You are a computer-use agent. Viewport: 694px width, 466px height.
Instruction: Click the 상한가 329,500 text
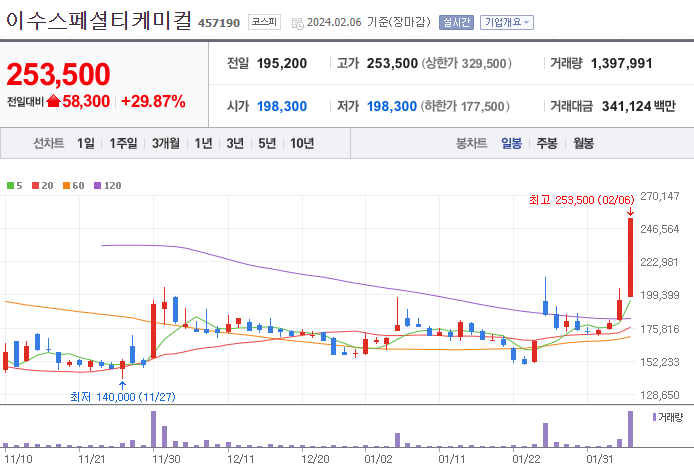click(467, 63)
